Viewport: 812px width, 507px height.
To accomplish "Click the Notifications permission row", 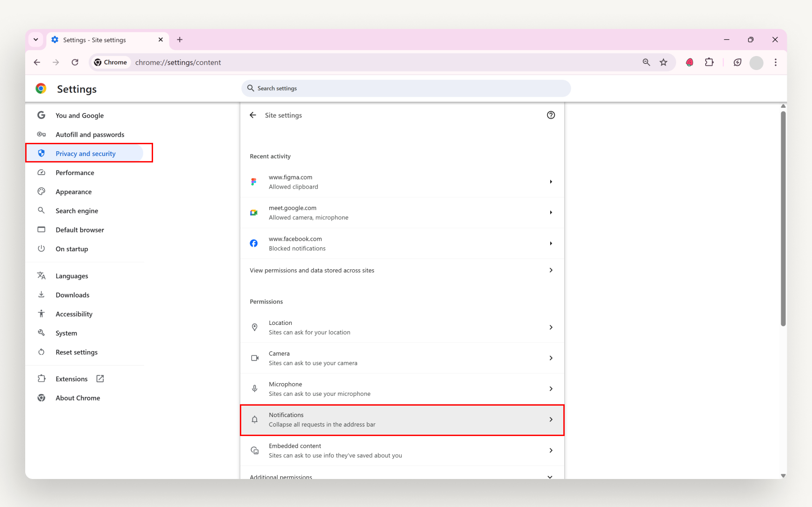I will pyautogui.click(x=401, y=419).
